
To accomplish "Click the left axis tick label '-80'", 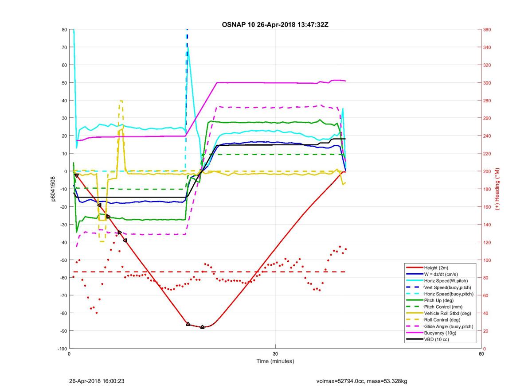I will pos(63,313).
